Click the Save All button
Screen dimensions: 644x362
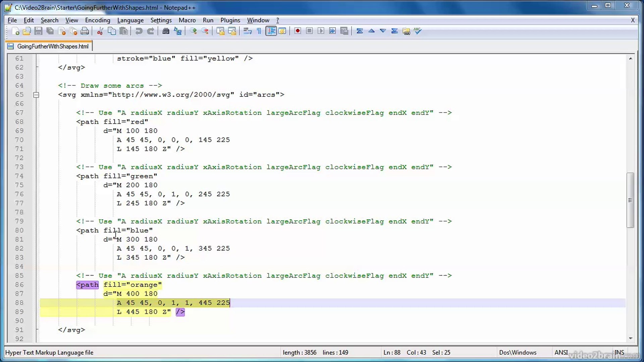50,31
